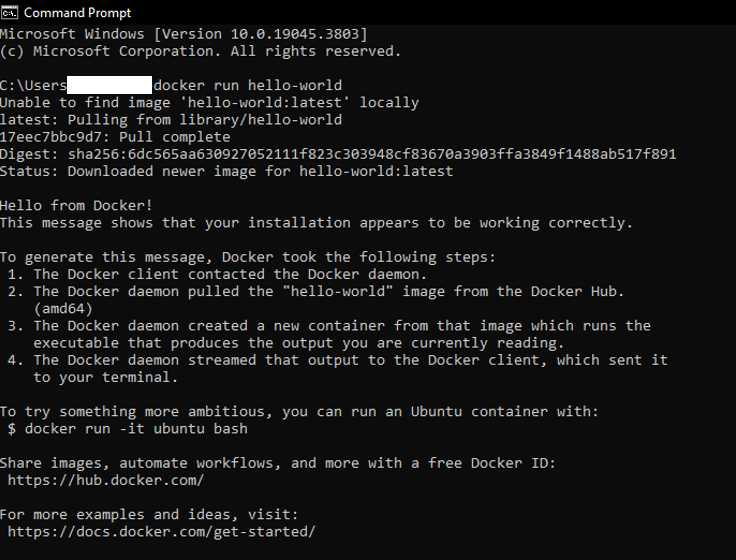Click step 1 about Docker client contacting daemon
The width and height of the screenshot is (736, 560).
tap(230, 274)
